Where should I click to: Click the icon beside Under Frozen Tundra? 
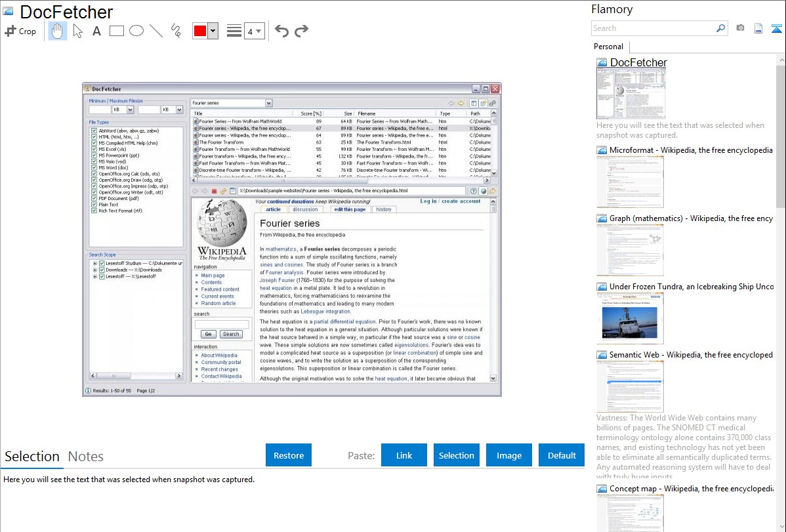pyautogui.click(x=602, y=287)
